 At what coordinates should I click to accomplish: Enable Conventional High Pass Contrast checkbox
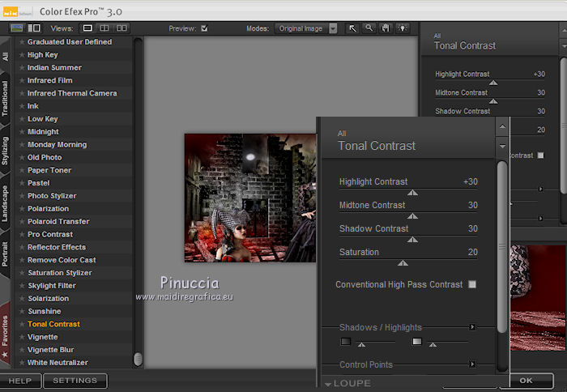pyautogui.click(x=472, y=285)
